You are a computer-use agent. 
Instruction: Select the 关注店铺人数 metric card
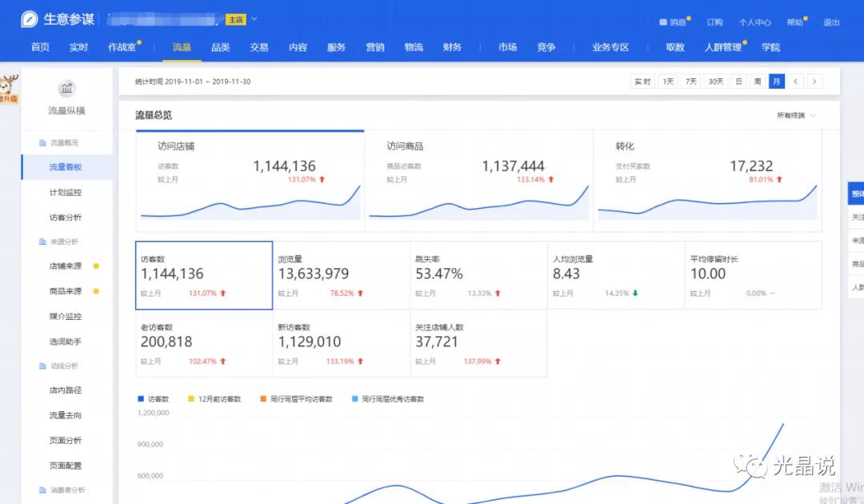[x=478, y=343]
